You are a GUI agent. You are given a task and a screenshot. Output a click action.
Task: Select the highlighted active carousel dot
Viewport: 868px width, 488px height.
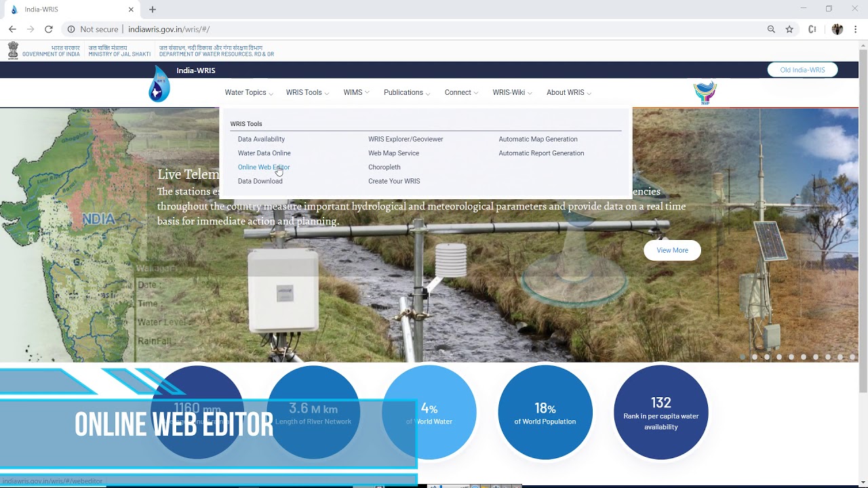point(743,357)
